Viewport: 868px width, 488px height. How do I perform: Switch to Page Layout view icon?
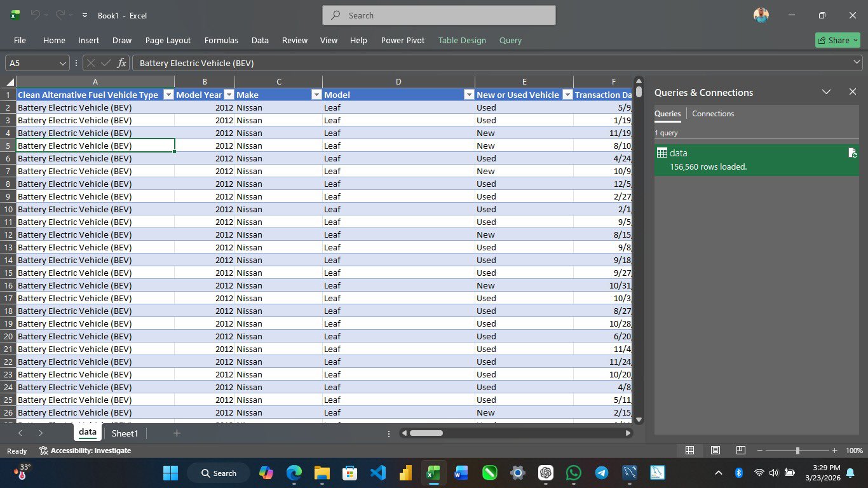pos(715,451)
